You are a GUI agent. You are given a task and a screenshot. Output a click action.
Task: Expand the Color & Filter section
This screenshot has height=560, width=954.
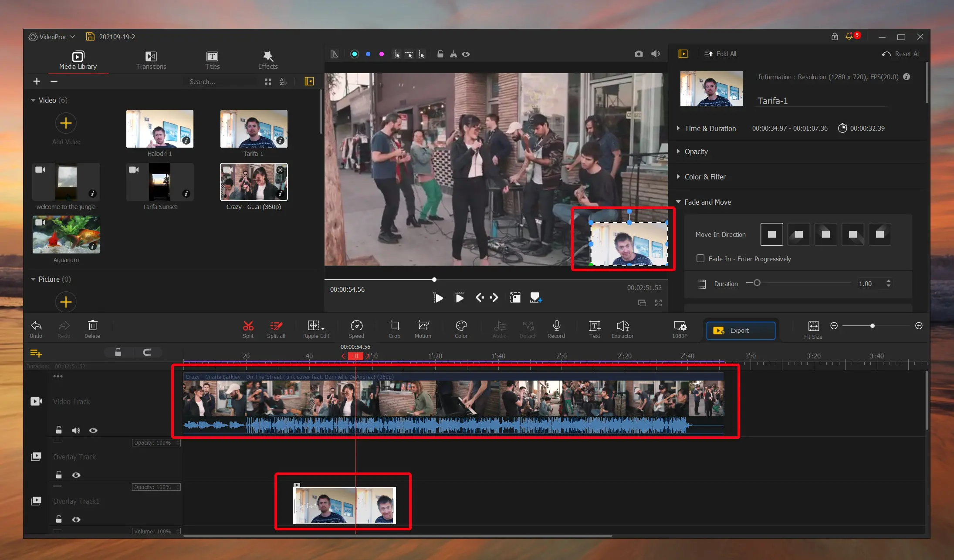click(x=678, y=177)
